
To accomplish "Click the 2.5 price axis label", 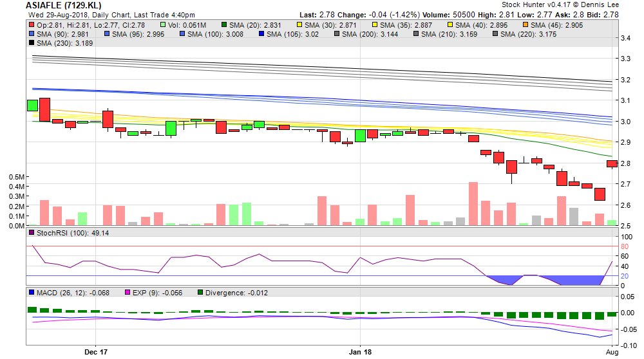I will tap(625, 226).
